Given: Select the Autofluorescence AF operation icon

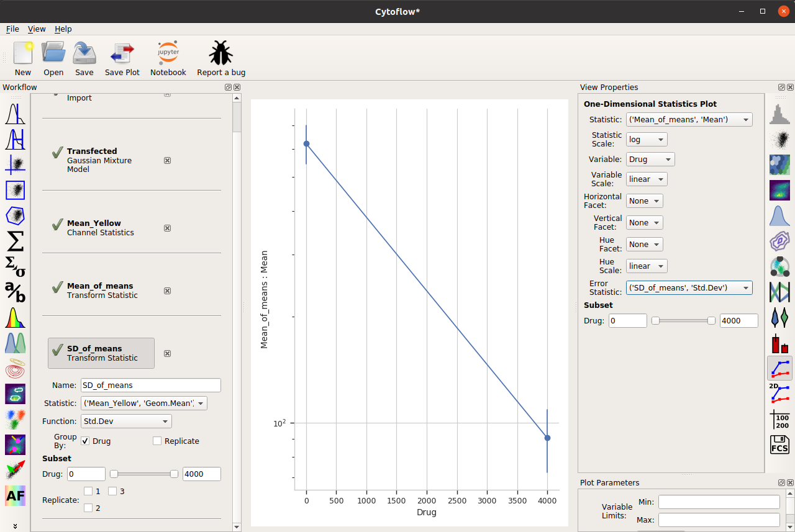Looking at the screenshot, I should tap(15, 495).
